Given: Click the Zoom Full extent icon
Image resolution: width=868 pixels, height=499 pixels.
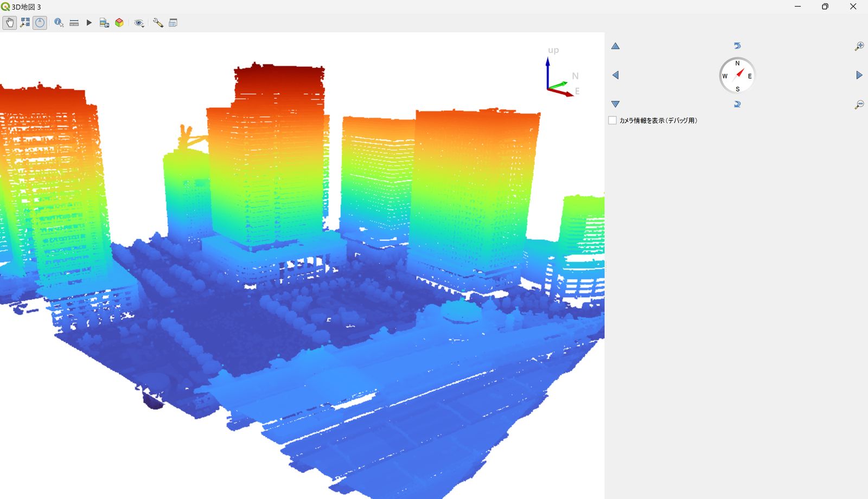Looking at the screenshot, I should tap(25, 23).
